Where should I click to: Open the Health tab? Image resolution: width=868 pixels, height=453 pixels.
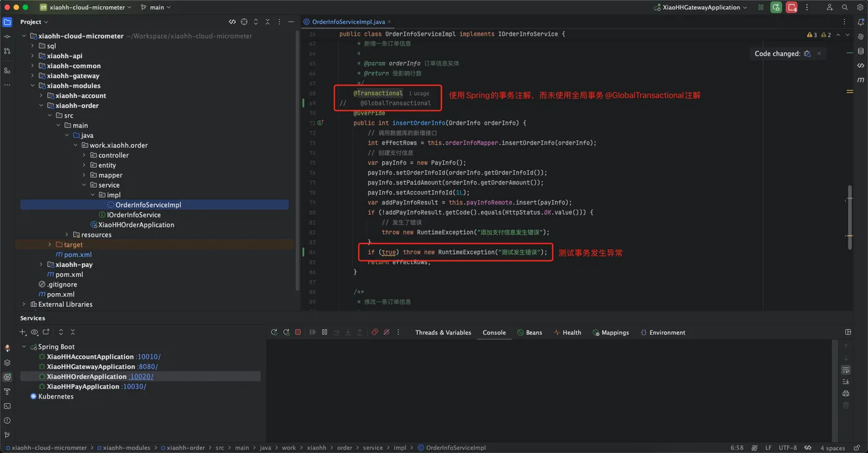(567, 333)
